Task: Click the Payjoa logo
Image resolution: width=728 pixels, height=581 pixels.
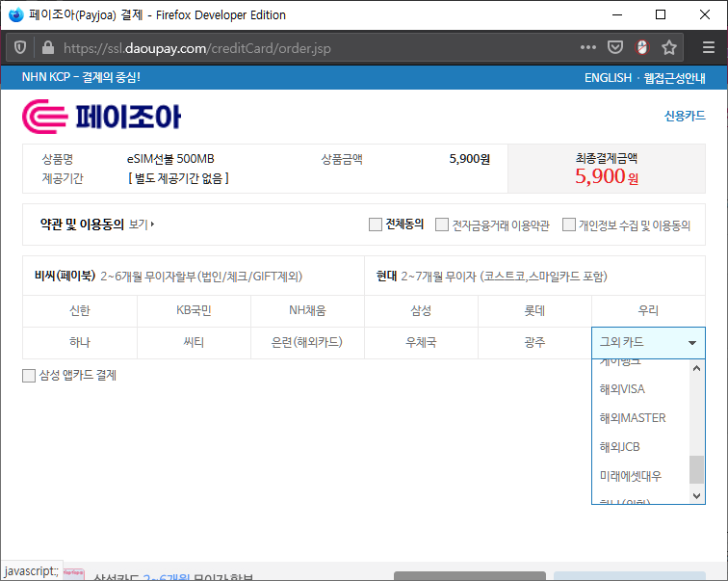Action: coord(102,117)
